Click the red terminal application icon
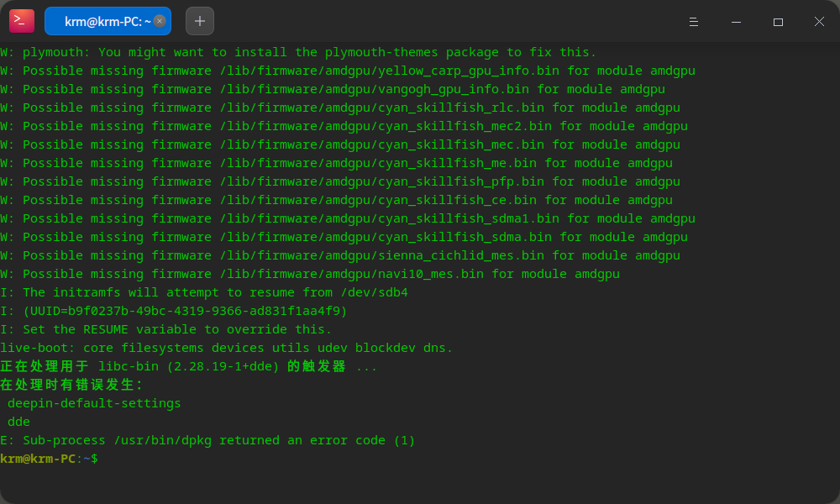This screenshot has width=840, height=504. click(21, 21)
